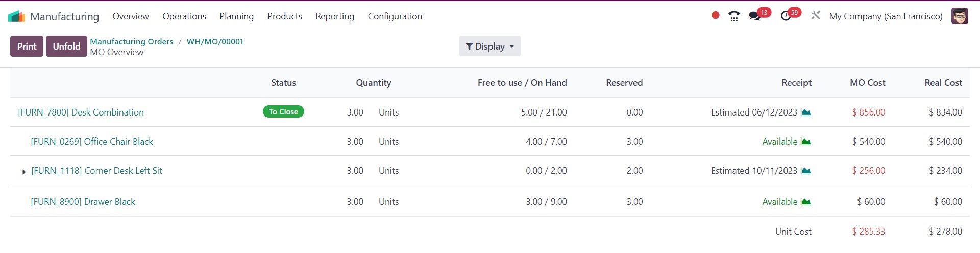The width and height of the screenshot is (980, 253).
Task: Open the Manufacturing app home icon
Action: click(x=16, y=16)
